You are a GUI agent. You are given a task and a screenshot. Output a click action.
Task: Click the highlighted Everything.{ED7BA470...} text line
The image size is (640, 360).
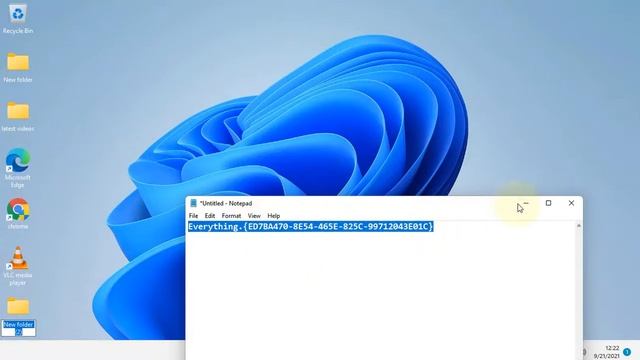click(x=311, y=227)
